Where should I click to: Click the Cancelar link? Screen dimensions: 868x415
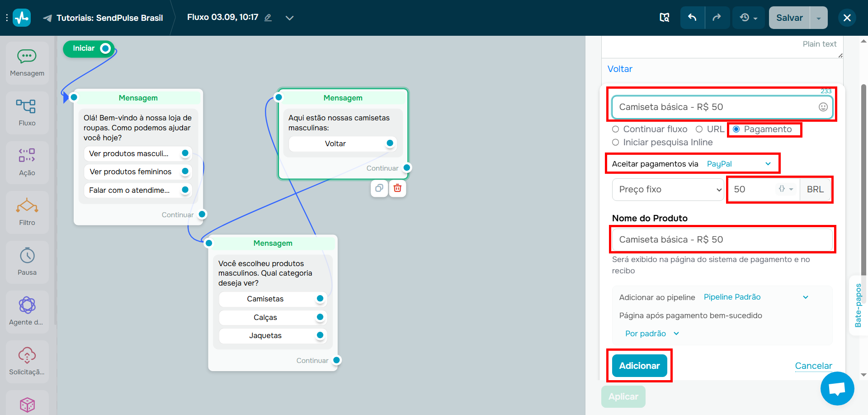(813, 366)
